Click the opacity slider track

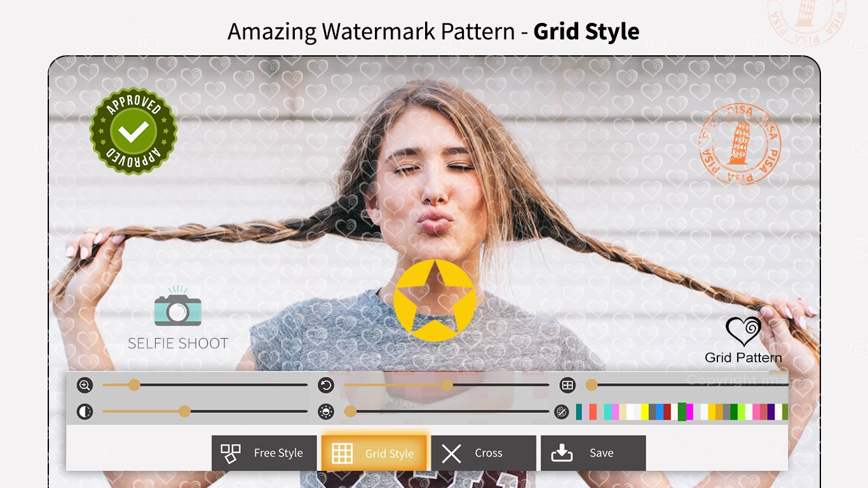(x=205, y=412)
